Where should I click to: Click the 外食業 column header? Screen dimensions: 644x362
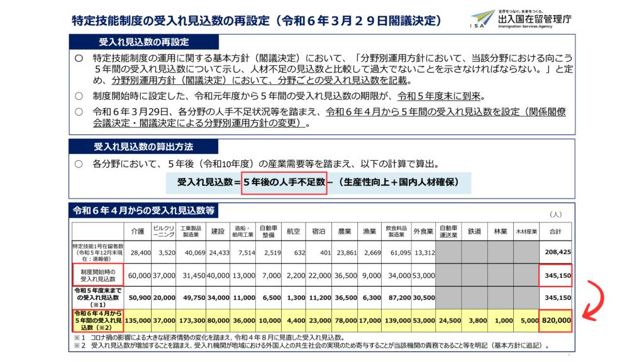pyautogui.click(x=423, y=231)
